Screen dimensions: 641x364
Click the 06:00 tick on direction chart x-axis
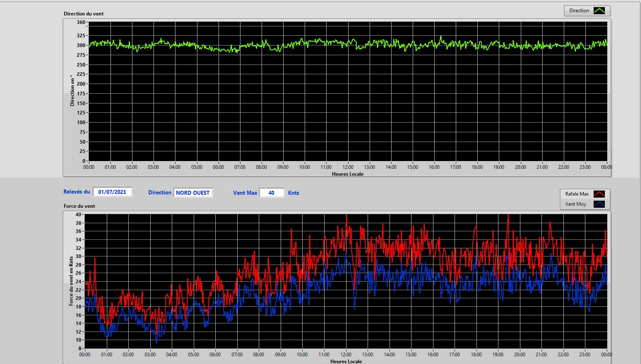(218, 167)
